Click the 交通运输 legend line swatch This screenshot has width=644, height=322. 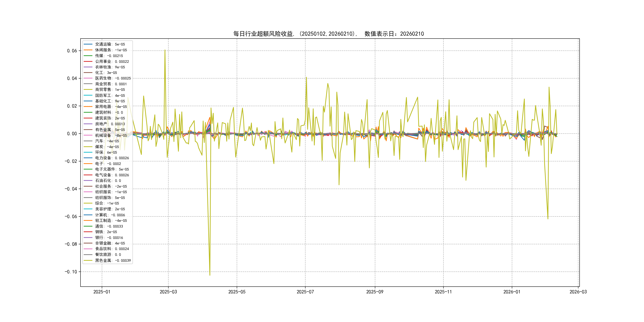point(88,44)
